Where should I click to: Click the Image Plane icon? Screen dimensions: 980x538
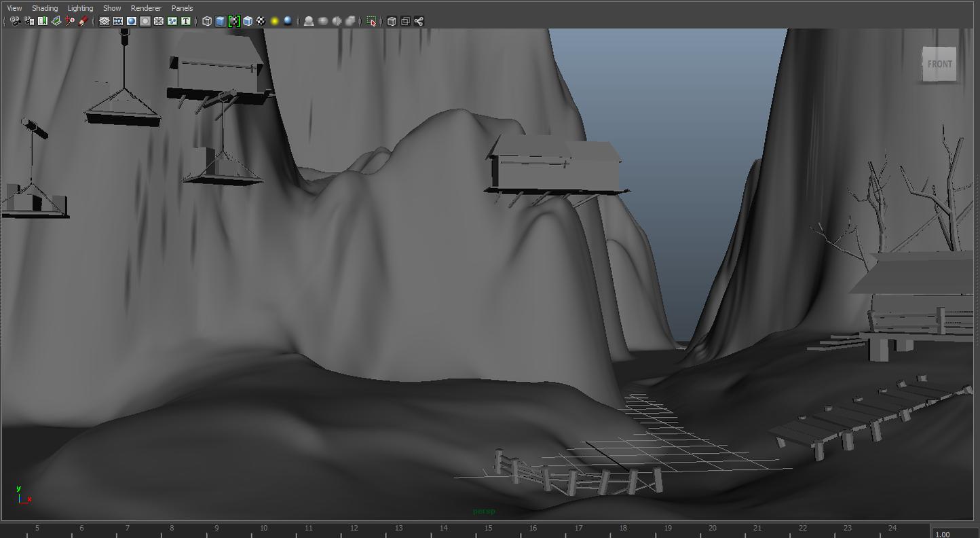point(56,21)
